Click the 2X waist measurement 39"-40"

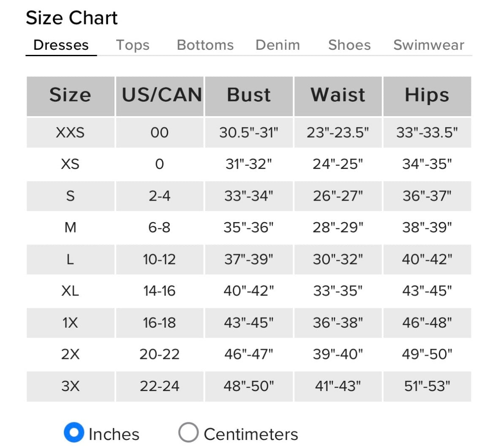338,354
